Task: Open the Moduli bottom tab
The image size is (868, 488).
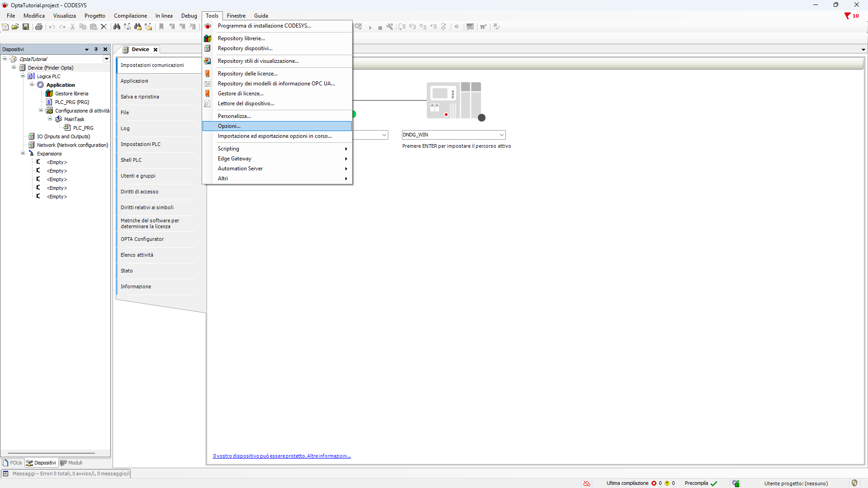Action: [x=71, y=463]
